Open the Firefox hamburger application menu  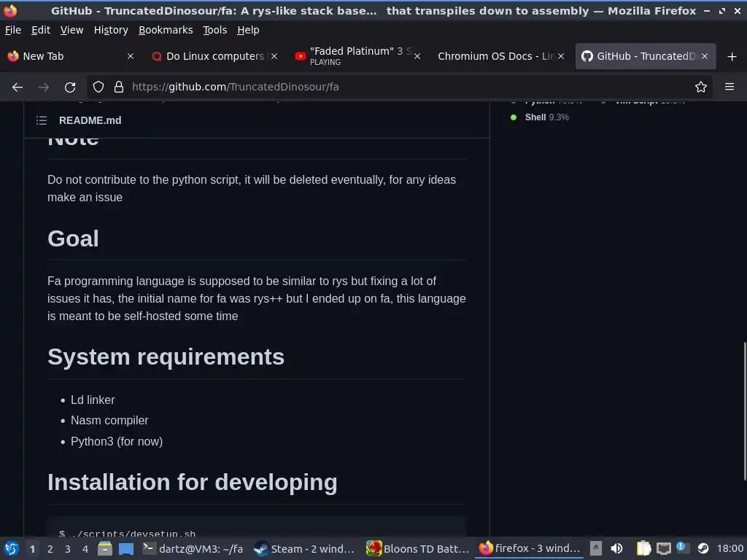[729, 87]
